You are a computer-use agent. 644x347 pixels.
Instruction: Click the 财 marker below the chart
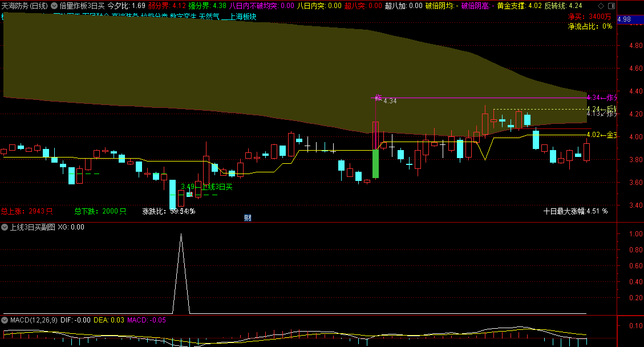[248, 218]
